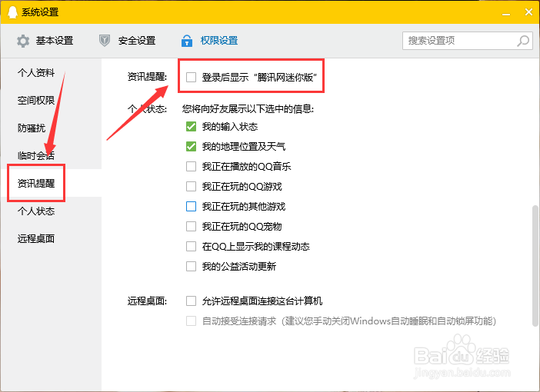
Task: Click the blue lock icon for 权限设置
Action: [x=187, y=41]
